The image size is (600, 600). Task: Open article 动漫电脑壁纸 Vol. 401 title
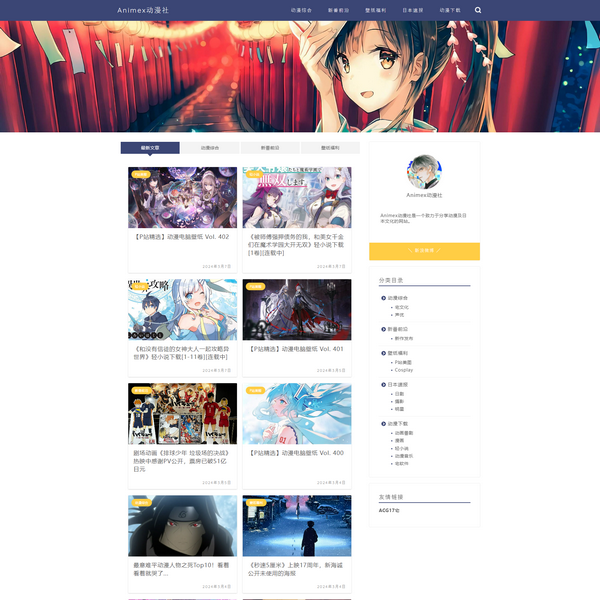click(296, 349)
